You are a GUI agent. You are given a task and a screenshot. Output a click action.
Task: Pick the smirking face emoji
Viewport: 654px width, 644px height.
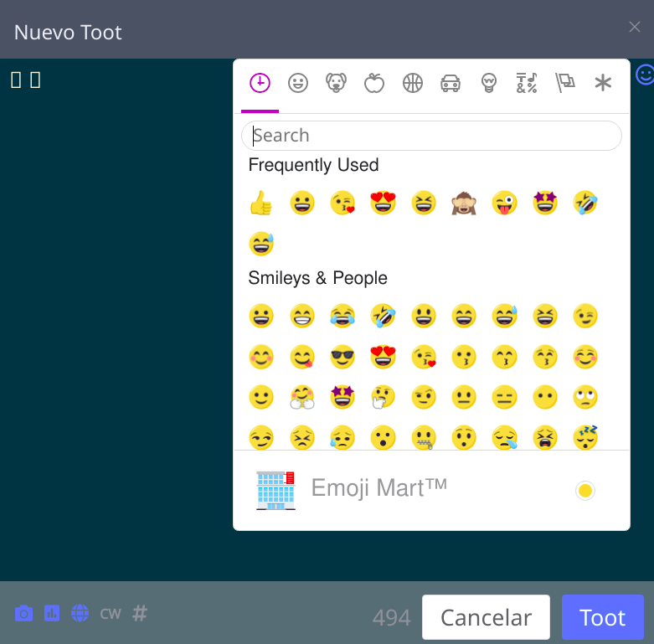pyautogui.click(x=261, y=437)
